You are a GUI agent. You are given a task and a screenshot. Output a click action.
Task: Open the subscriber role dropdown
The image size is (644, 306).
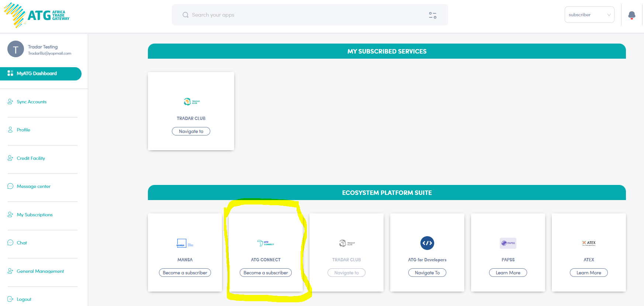pos(589,15)
